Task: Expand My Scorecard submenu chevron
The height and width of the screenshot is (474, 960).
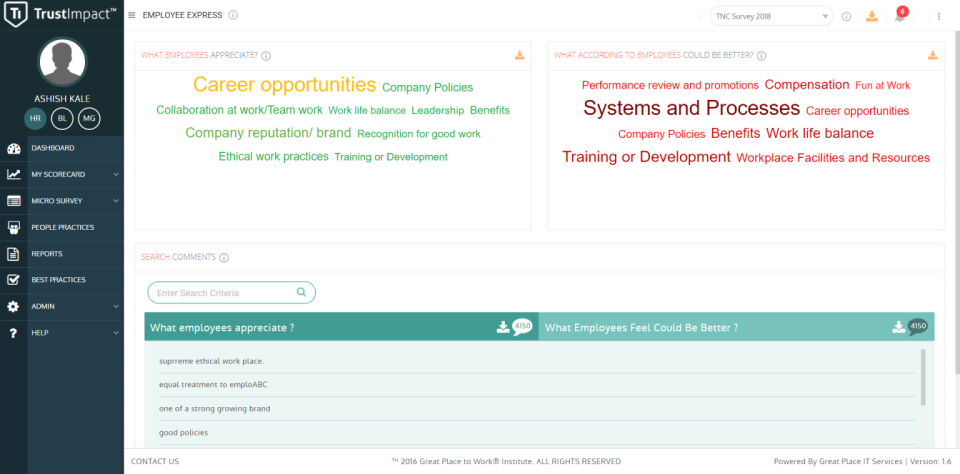Action: point(116,175)
